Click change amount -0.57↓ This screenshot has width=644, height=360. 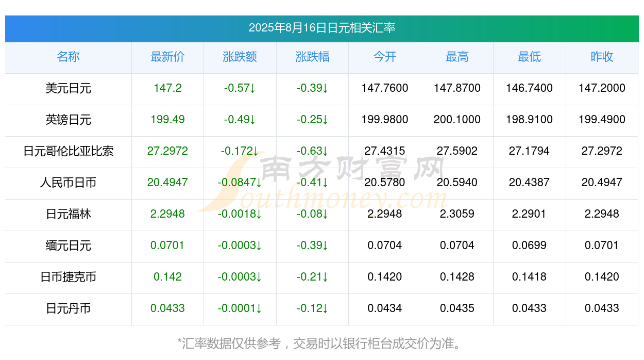[240, 88]
